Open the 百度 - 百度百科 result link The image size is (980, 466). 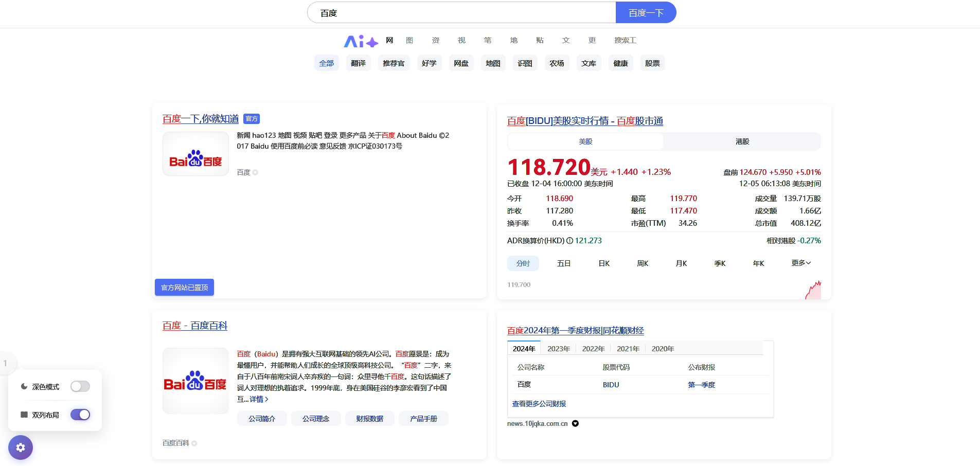(x=195, y=326)
